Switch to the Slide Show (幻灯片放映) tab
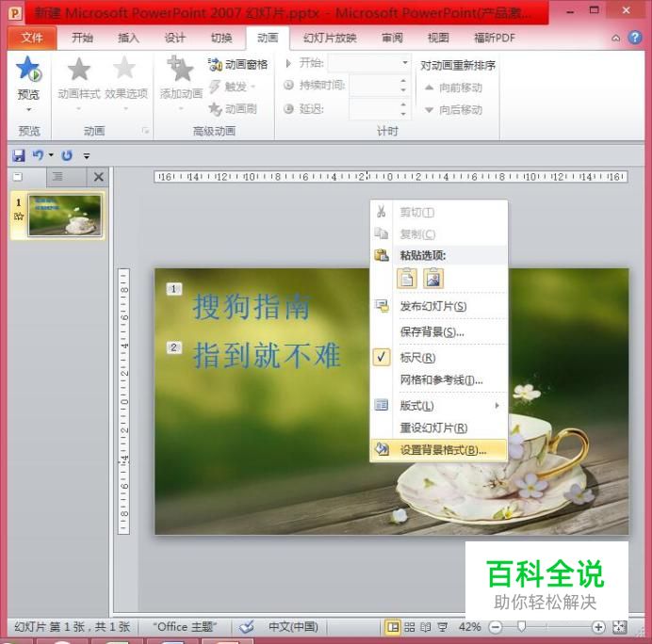This screenshot has width=652, height=644. point(330,39)
